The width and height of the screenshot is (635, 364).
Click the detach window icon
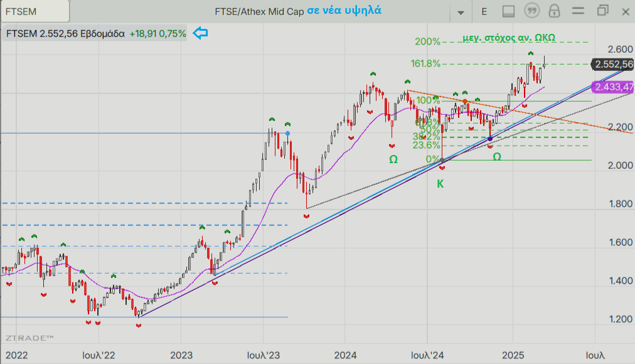[602, 11]
